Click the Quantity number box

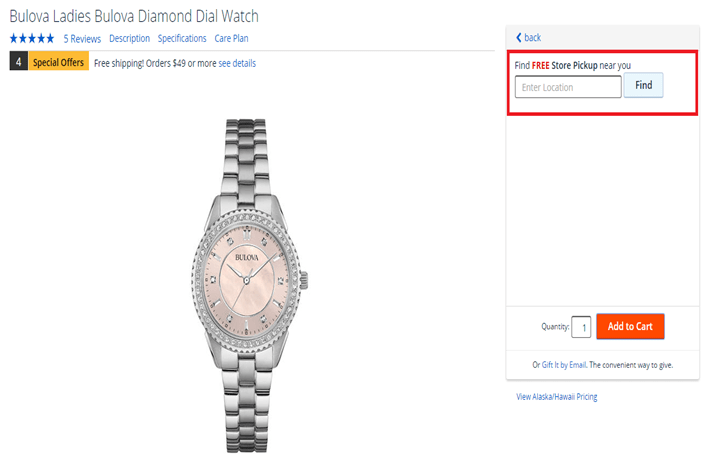pos(581,327)
